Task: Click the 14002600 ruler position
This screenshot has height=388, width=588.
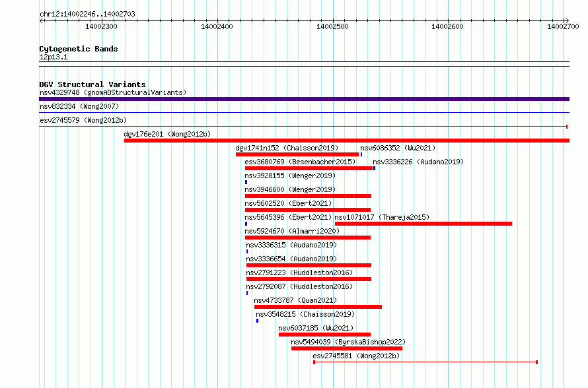Action: (x=447, y=26)
